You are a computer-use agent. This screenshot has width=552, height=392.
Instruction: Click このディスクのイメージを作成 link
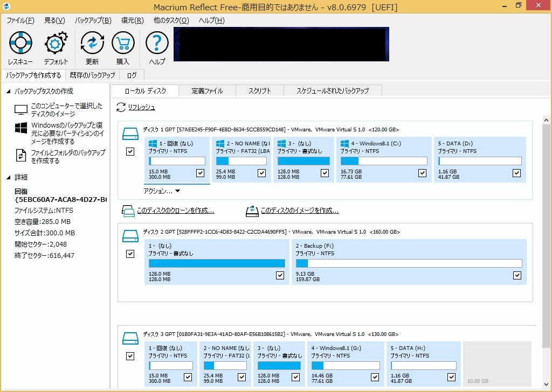(300, 211)
